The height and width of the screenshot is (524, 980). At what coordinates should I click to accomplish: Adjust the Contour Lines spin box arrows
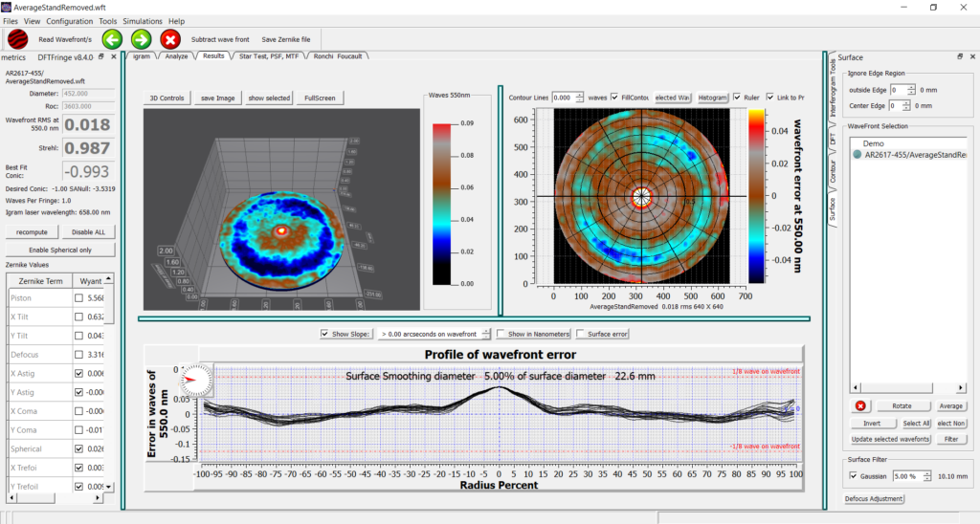[579, 98]
